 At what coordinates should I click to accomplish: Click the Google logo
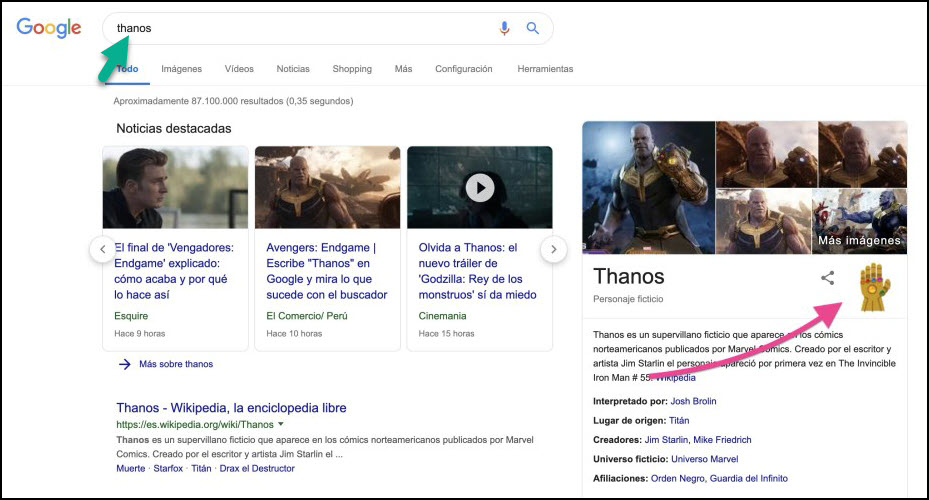click(49, 29)
